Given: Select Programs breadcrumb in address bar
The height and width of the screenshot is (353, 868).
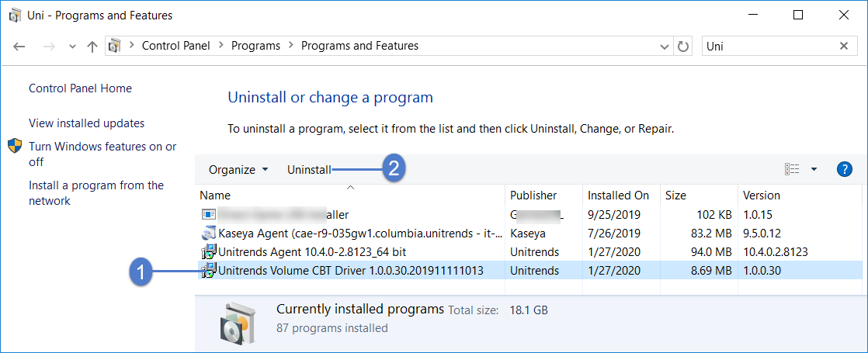Looking at the screenshot, I should tap(255, 46).
